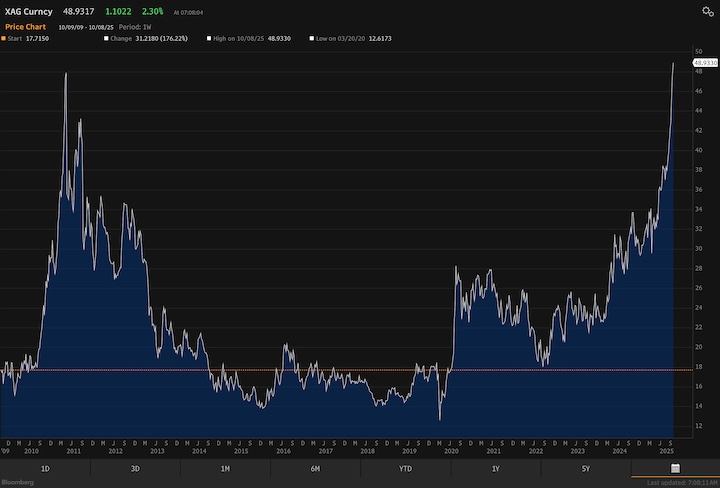Screen dimensions: 720x488
Task: Show the 5Y range view
Action: [x=585, y=467]
